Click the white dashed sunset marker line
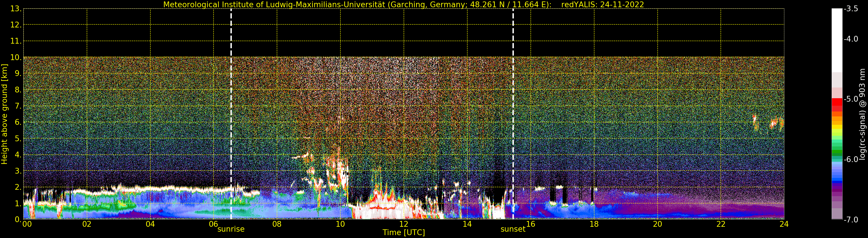 tap(513, 114)
